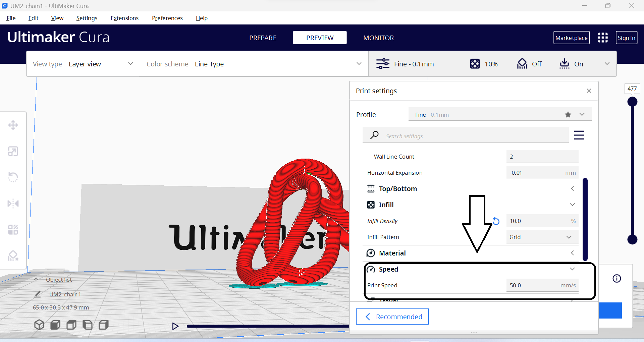Screen dimensions: 644x342
Task: Open the Help menu
Action: 202,18
